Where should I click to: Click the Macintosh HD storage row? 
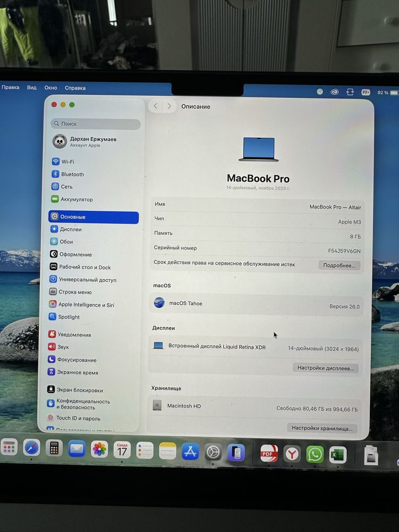pos(255,407)
